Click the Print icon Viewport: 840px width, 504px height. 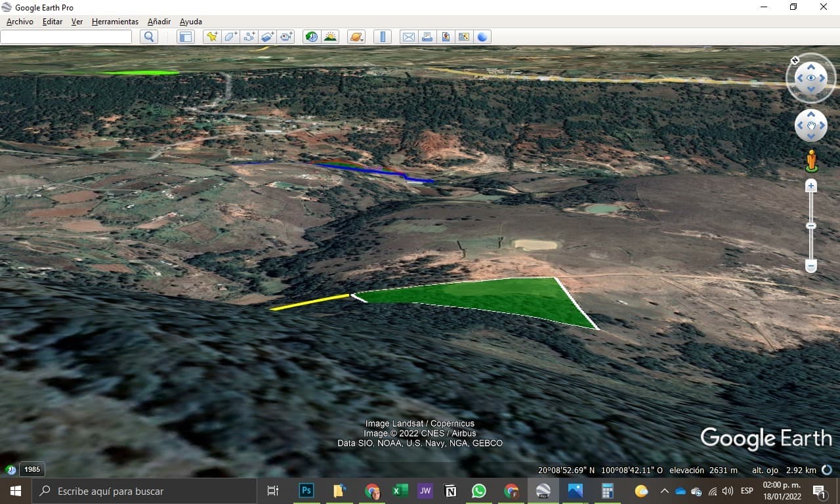(427, 37)
